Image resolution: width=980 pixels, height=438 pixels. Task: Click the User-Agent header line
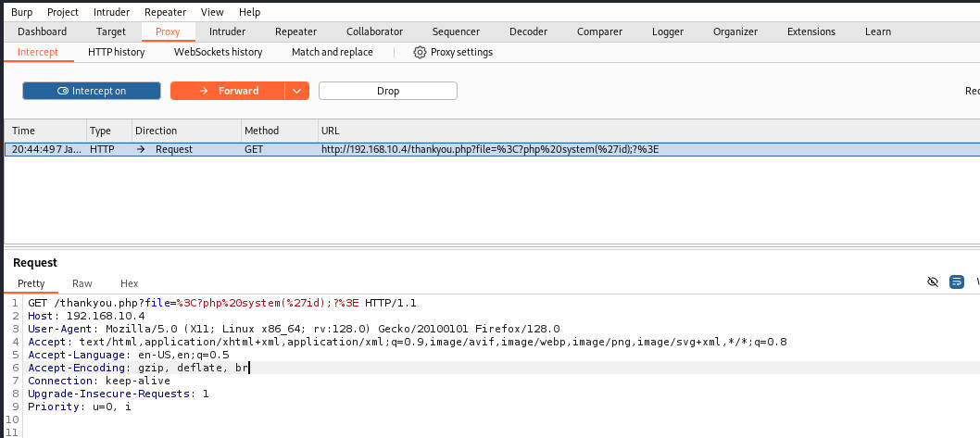click(x=294, y=329)
